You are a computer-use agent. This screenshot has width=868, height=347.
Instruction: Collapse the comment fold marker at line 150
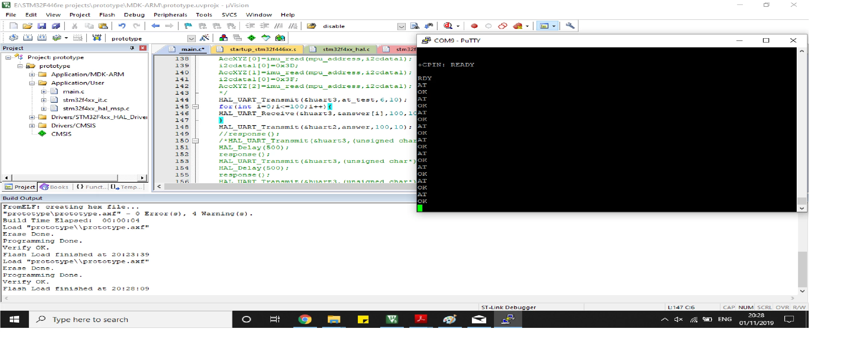pyautogui.click(x=195, y=141)
